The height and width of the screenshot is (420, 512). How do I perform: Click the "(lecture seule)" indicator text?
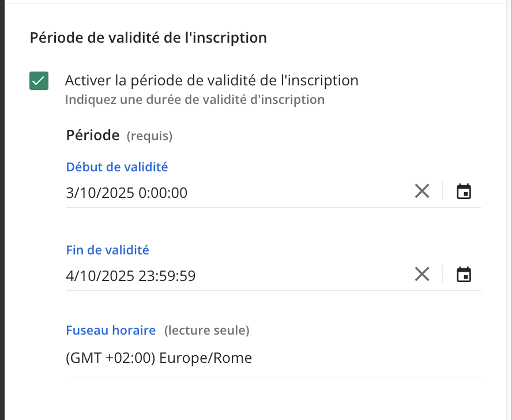[x=206, y=331]
